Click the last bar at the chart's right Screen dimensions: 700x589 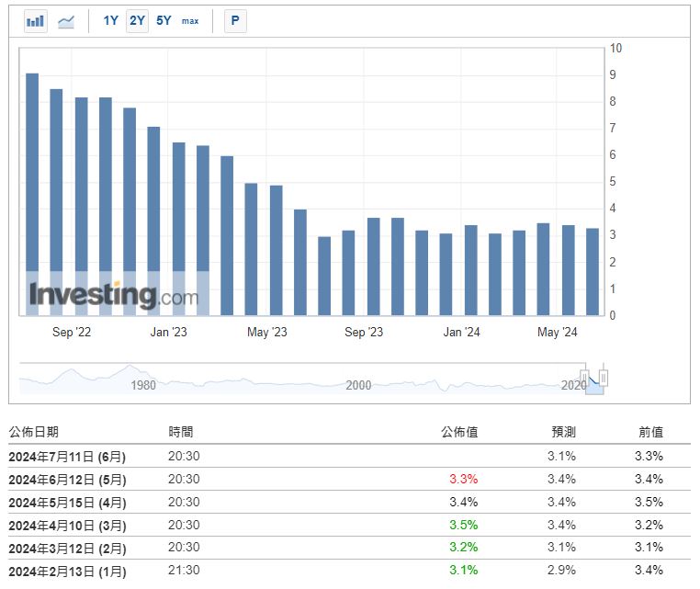pos(593,271)
